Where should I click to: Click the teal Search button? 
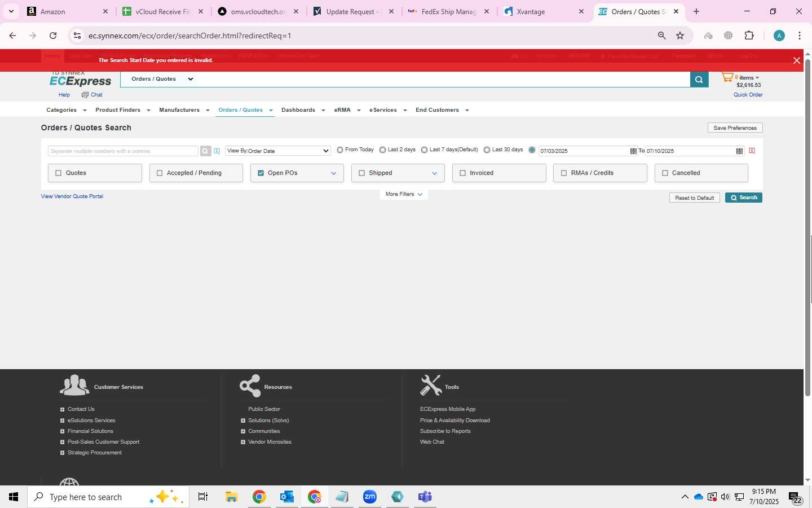(744, 198)
